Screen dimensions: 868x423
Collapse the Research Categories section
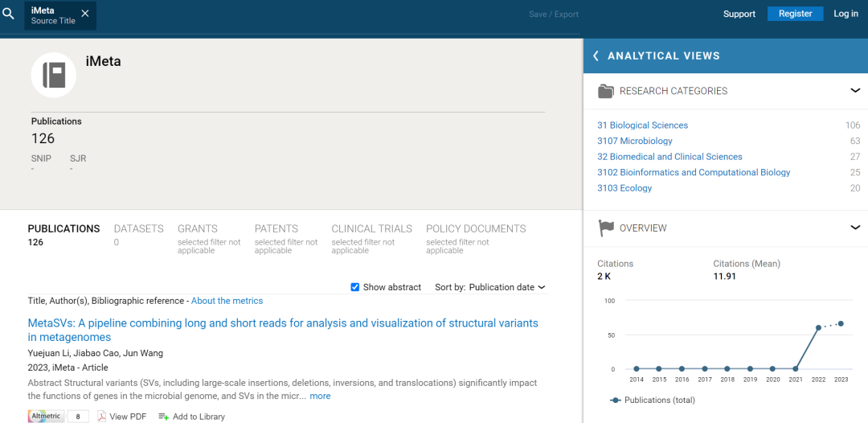point(855,91)
